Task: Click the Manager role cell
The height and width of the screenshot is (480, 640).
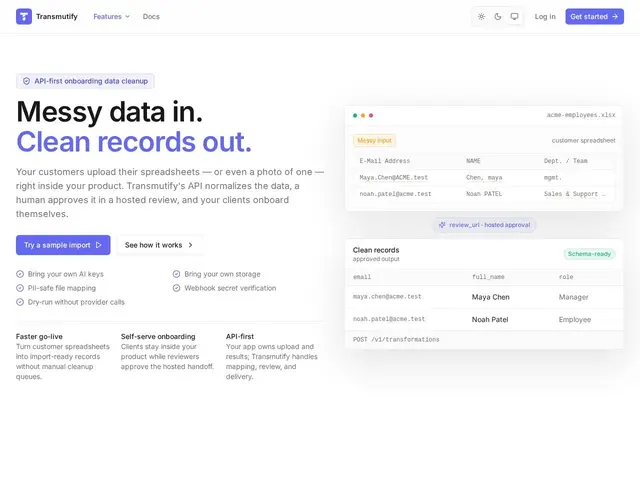Action: tap(573, 297)
